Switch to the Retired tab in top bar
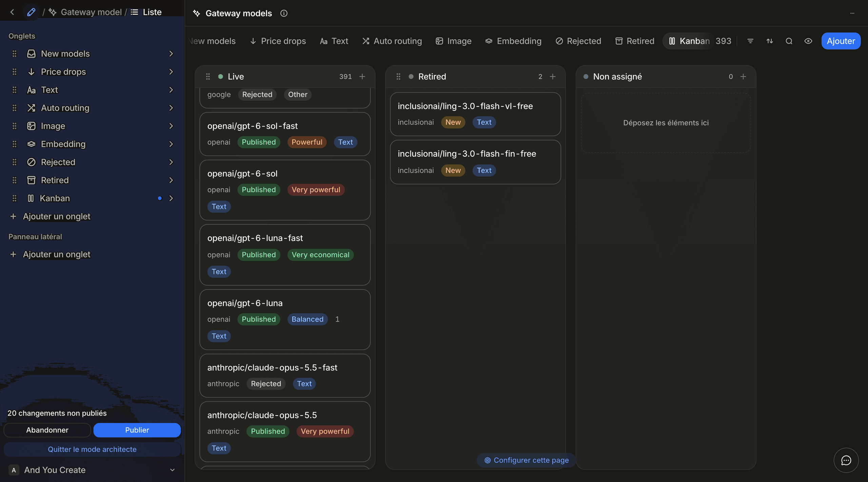 click(634, 41)
